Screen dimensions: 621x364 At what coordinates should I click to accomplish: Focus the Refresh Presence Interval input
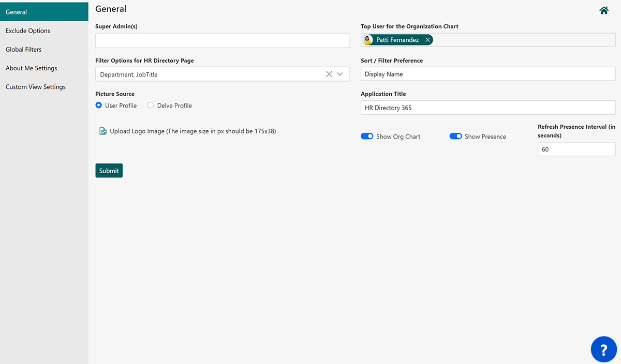pyautogui.click(x=576, y=149)
